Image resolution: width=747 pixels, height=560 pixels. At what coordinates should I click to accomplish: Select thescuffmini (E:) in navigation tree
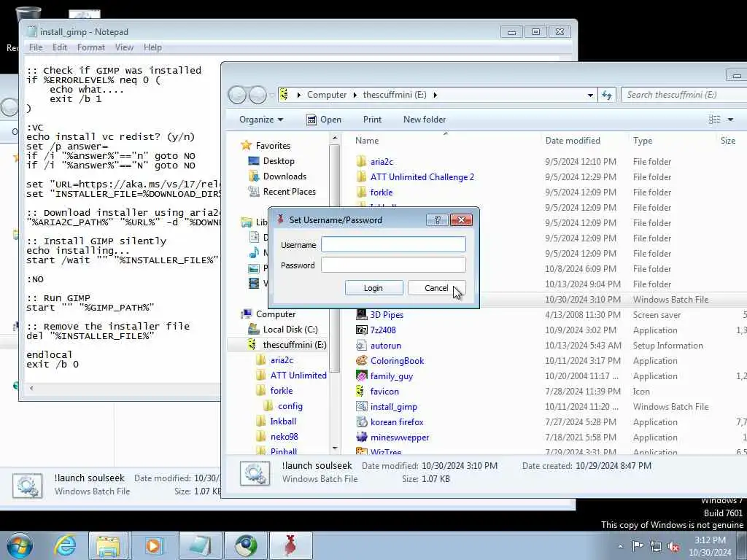pos(295,345)
